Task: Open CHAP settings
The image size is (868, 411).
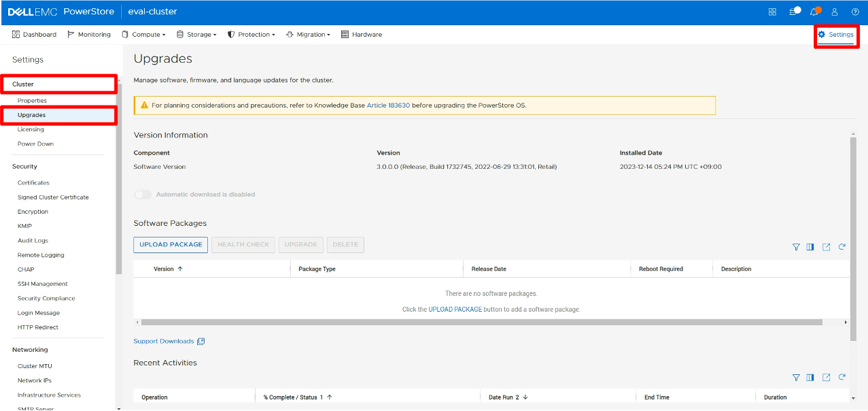Action: pyautogui.click(x=26, y=269)
